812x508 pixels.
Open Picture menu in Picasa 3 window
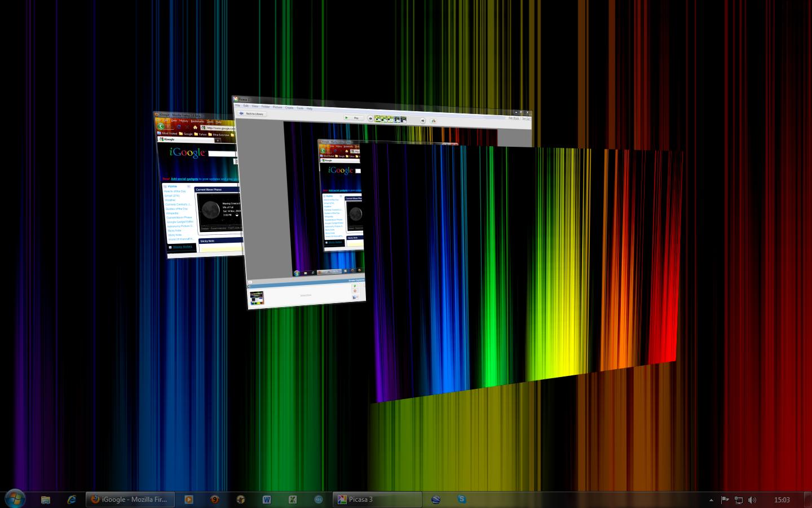(x=277, y=107)
